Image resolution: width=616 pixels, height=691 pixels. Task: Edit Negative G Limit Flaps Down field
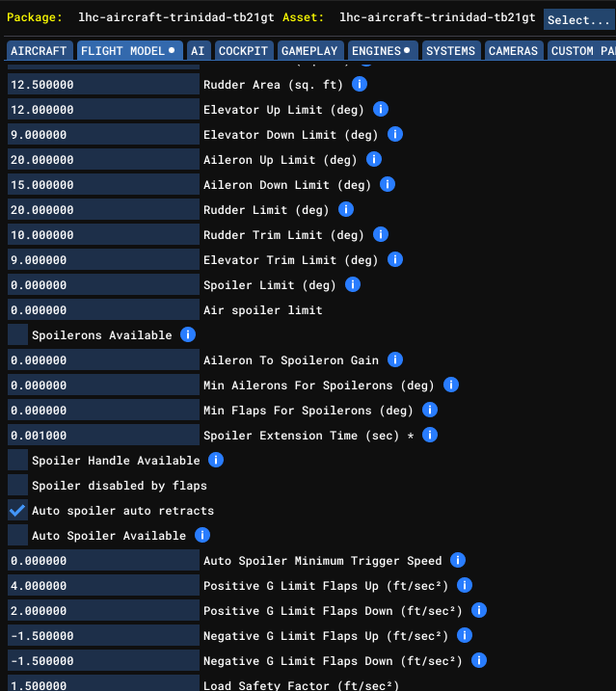[x=103, y=661]
